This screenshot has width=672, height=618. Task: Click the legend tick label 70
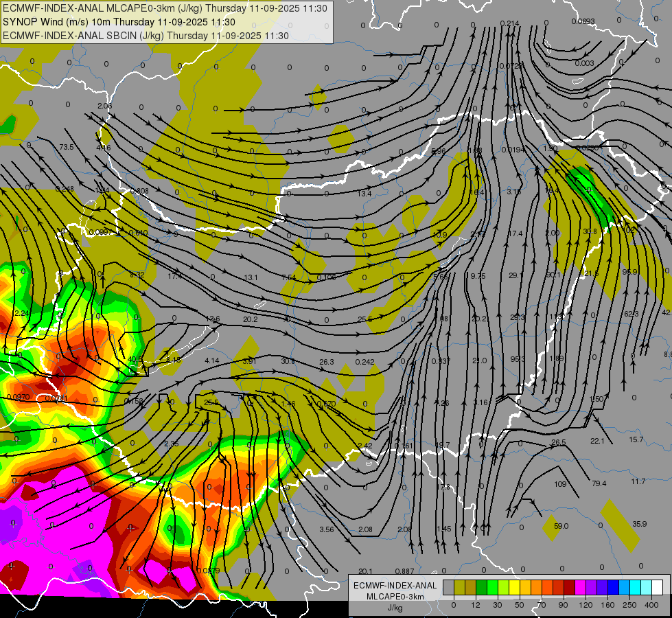click(x=542, y=605)
